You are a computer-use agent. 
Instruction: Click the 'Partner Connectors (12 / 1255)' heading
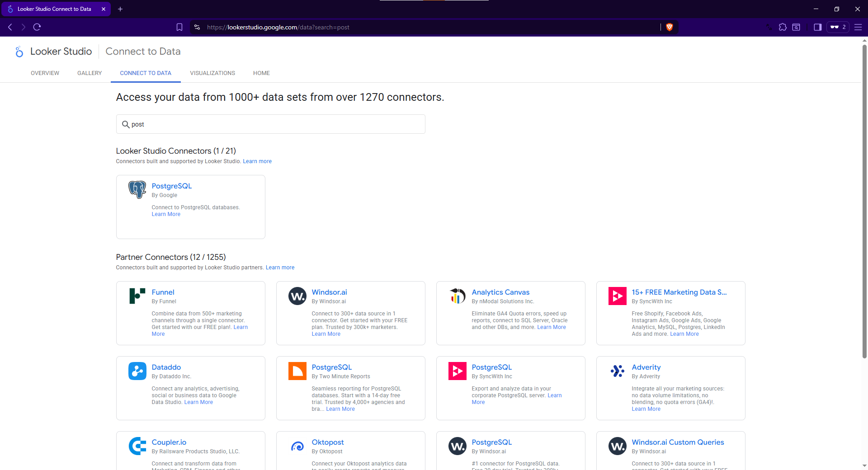click(171, 257)
